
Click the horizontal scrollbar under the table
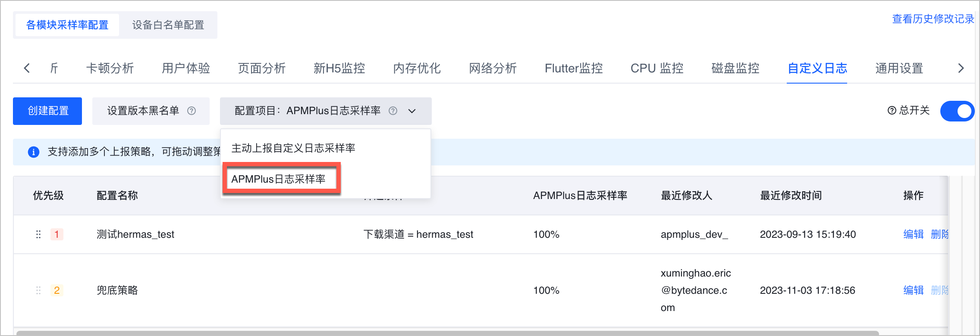tap(447, 333)
